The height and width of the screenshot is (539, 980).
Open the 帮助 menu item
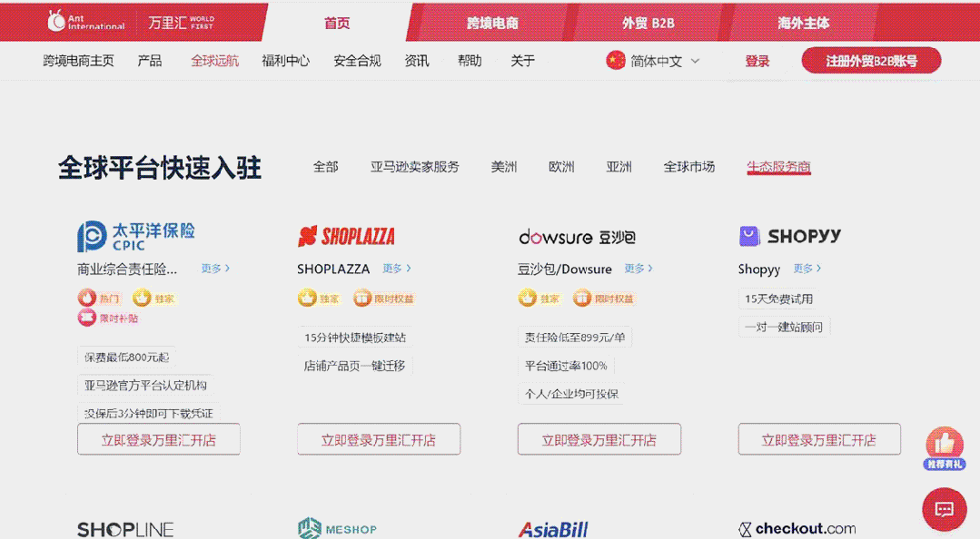[x=470, y=61]
